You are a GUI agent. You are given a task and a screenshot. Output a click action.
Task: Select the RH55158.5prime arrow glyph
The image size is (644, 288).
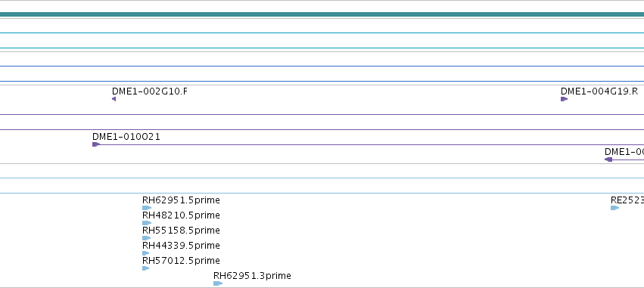146,238
